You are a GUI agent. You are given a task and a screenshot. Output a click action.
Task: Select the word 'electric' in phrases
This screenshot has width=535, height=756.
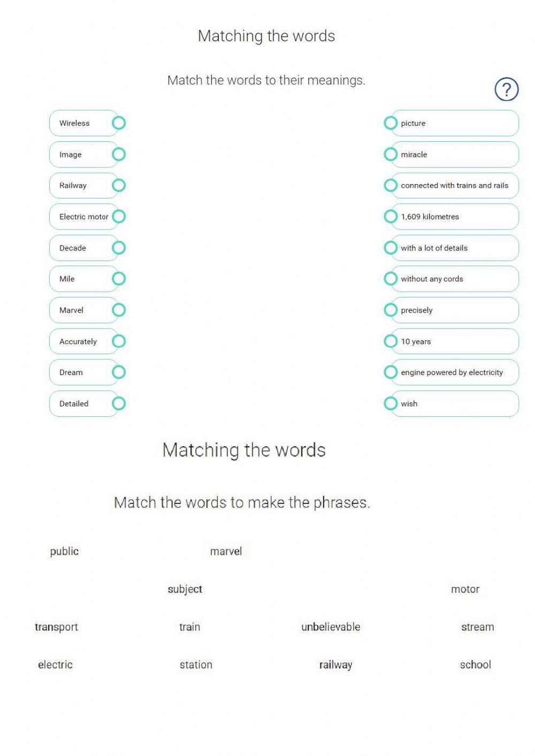point(55,665)
